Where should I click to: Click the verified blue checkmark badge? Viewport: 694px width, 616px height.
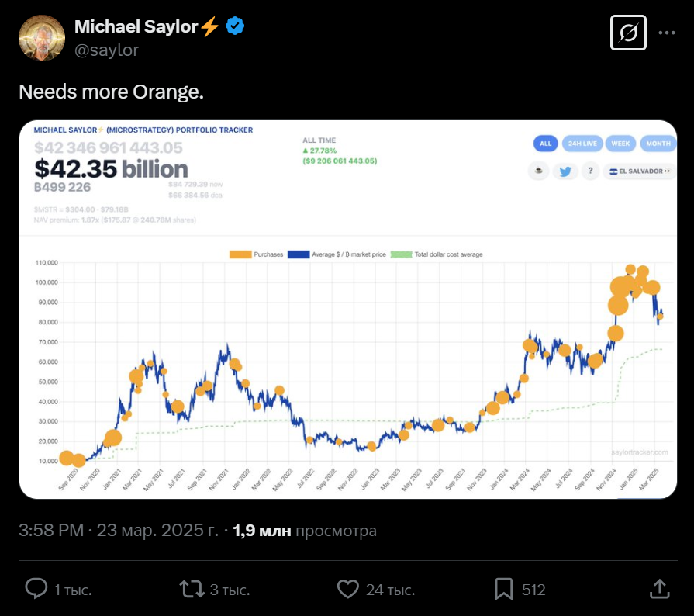click(232, 26)
